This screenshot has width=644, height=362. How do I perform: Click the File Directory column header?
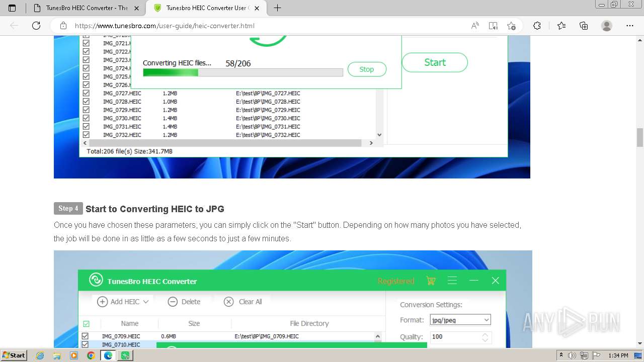pos(309,323)
